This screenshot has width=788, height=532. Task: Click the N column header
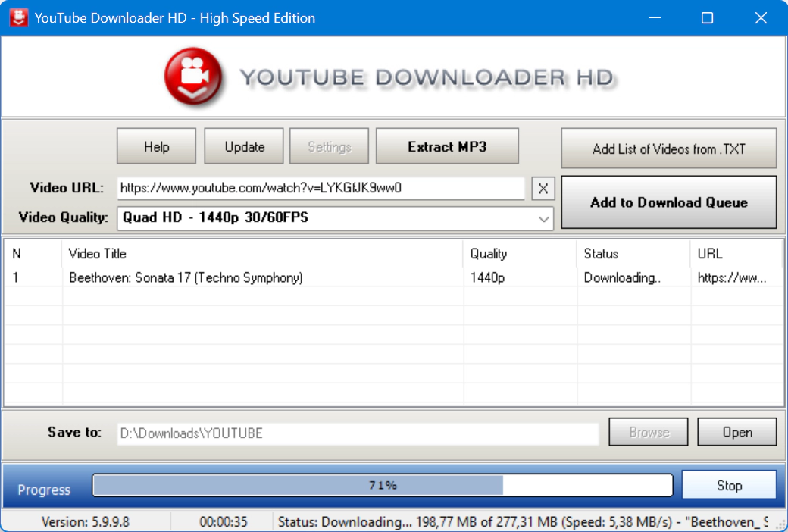point(33,253)
